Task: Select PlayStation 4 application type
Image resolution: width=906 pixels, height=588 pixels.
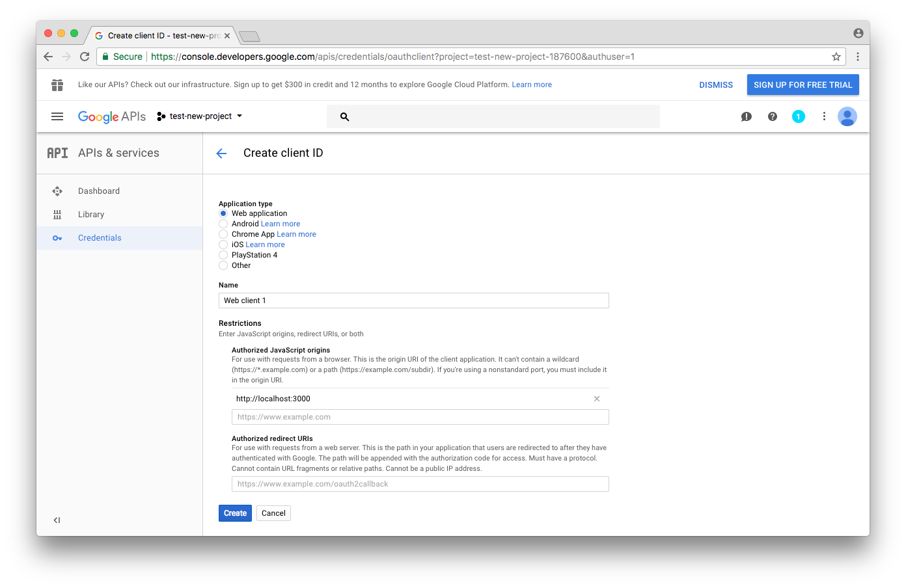Action: coord(223,255)
